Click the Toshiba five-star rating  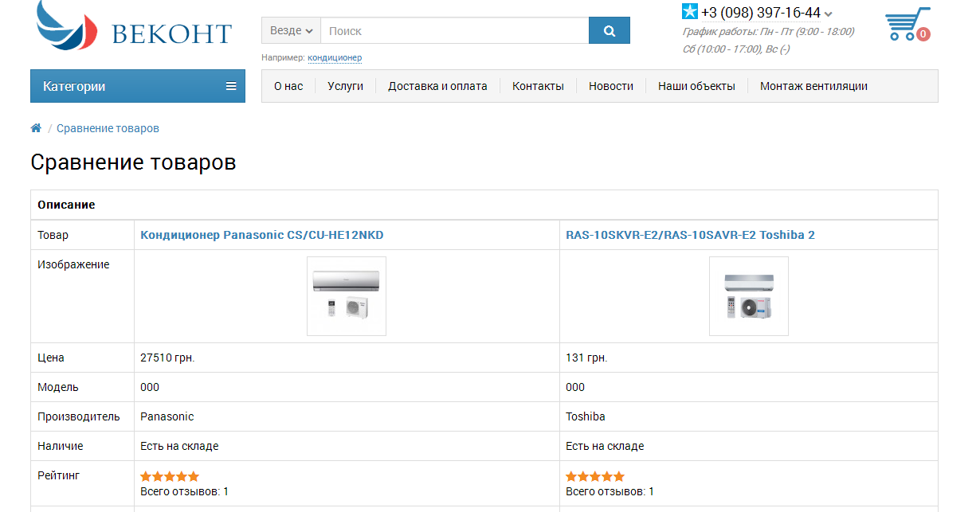595,476
